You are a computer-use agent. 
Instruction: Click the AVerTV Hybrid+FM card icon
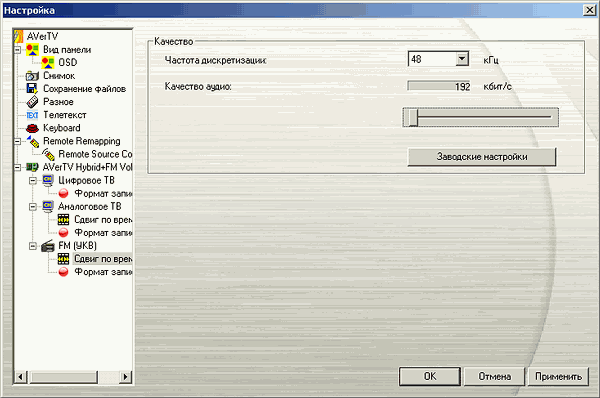point(33,167)
